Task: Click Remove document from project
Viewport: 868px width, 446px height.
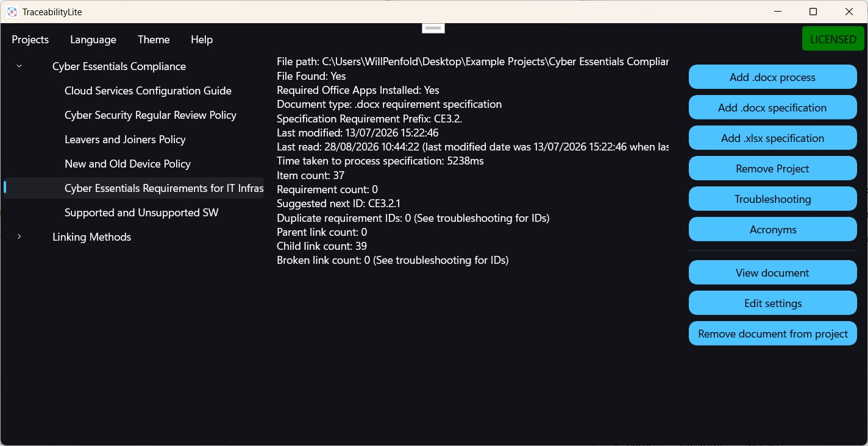Action: [x=772, y=334]
